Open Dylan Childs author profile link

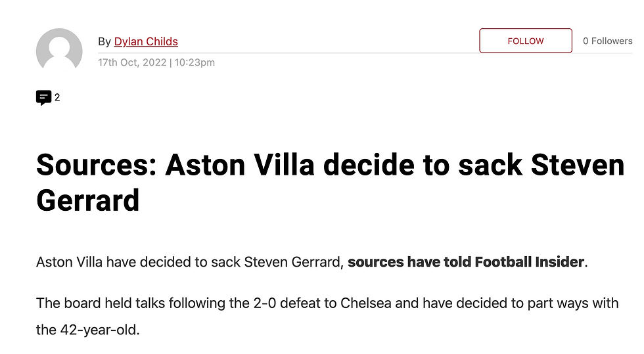point(146,41)
